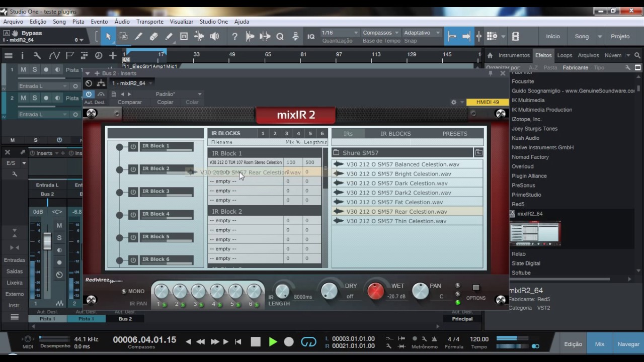
Task: Click the WET red knob
Action: [x=376, y=291]
